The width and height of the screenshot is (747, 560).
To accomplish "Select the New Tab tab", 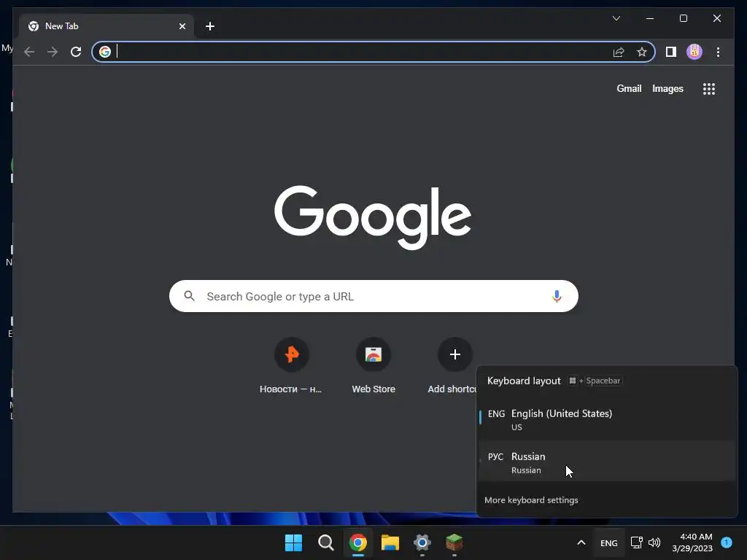I will [106, 26].
